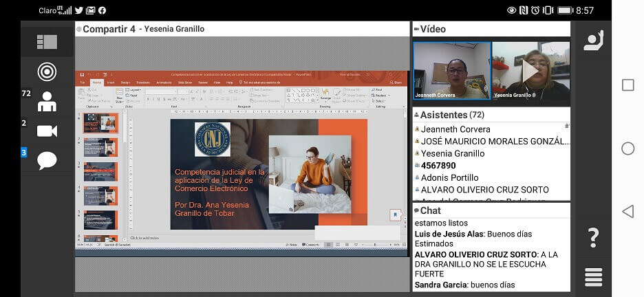
Task: Open the Replace dropdown in Editing group
Action: tap(380, 95)
